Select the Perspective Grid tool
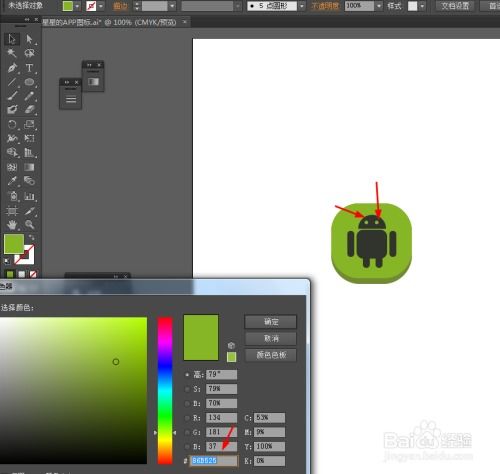 coord(29,152)
